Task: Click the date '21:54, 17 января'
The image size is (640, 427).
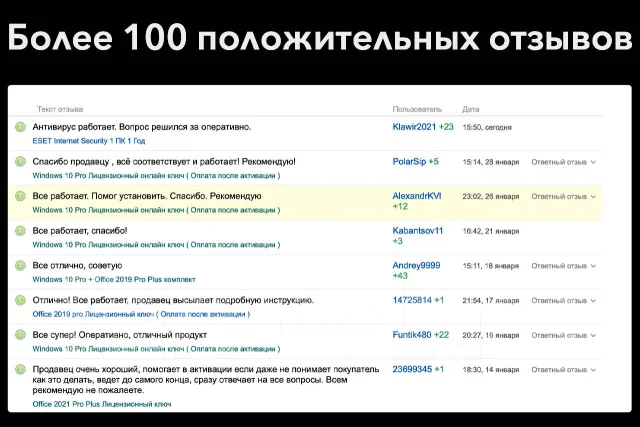Action: 491,300
